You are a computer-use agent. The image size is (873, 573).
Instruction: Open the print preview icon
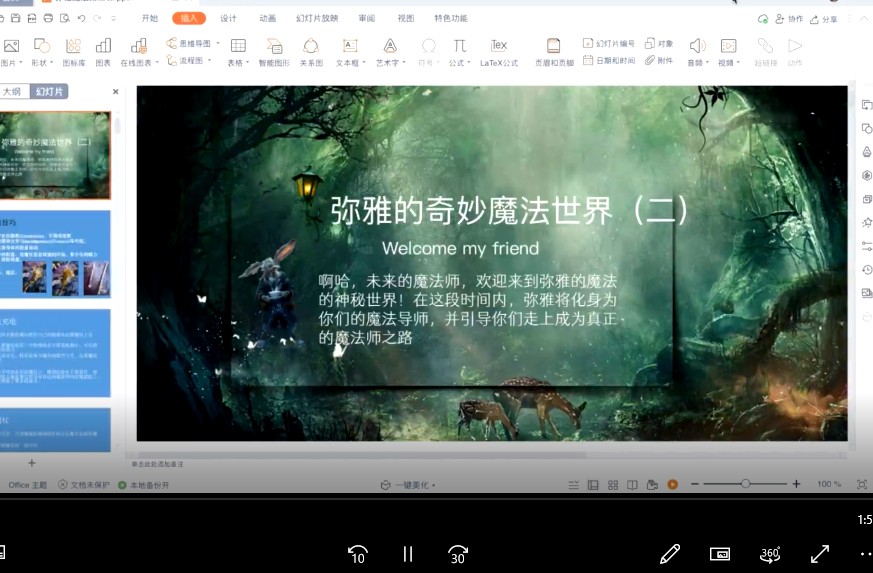pyautogui.click(x=65, y=18)
